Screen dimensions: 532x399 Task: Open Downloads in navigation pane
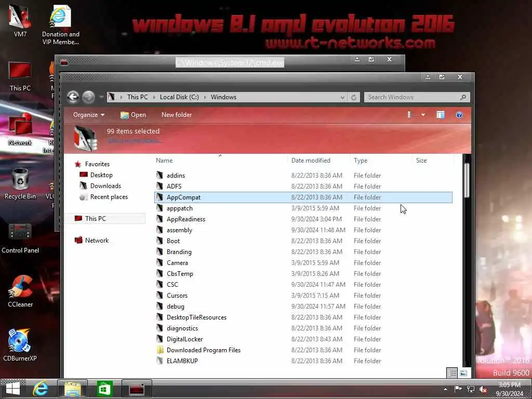coord(105,186)
